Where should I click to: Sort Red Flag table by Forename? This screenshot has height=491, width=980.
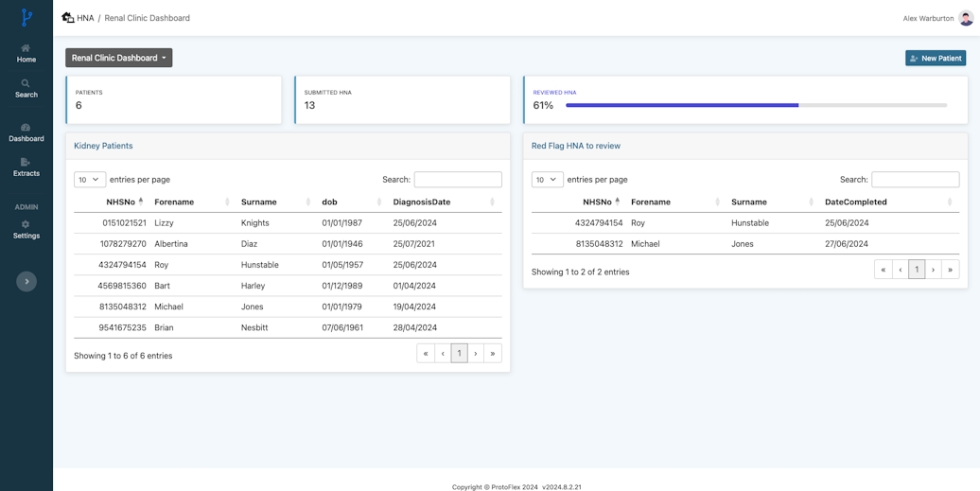[675, 202]
